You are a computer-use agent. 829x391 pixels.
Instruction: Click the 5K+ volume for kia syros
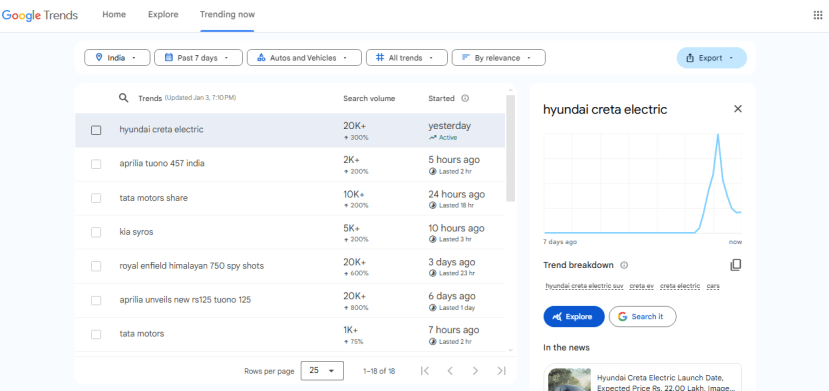point(352,228)
